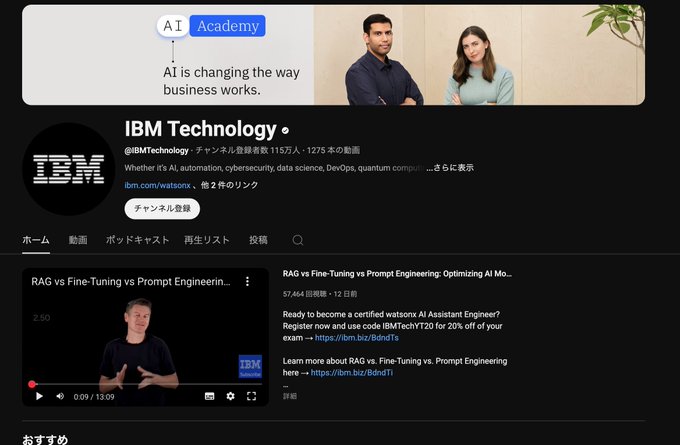Click the @IBMTechnology handle
The image size is (680, 445).
coord(157,150)
